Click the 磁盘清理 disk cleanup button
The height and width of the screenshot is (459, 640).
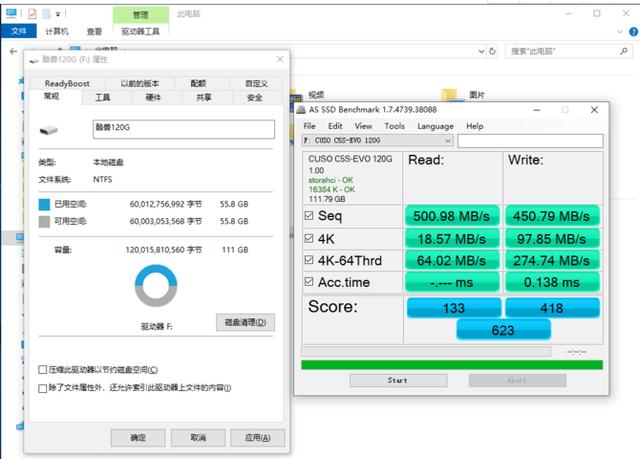[x=245, y=322]
